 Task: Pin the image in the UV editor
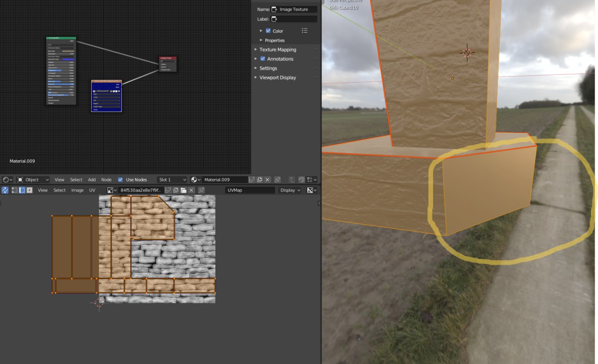point(201,190)
